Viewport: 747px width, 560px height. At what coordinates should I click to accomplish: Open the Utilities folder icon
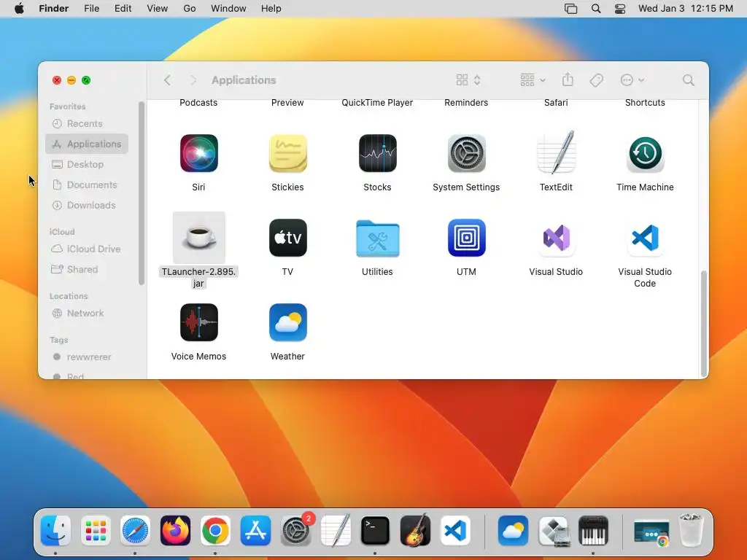click(x=377, y=238)
